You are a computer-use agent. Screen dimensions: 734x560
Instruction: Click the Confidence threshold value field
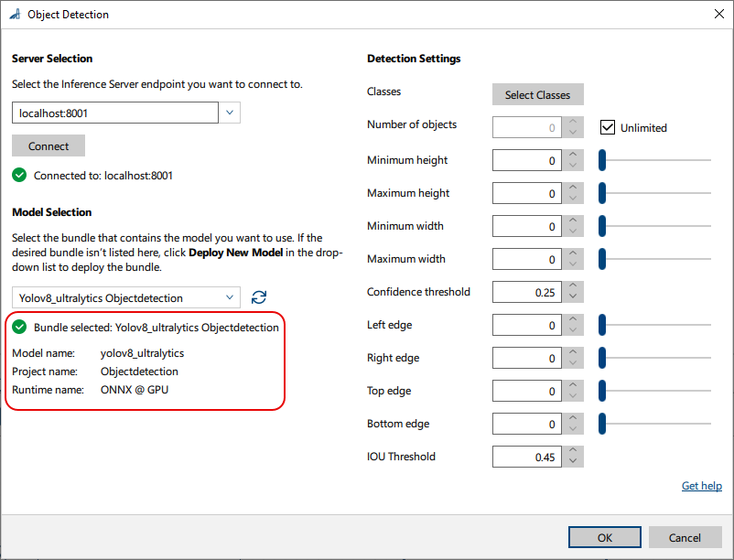tap(527, 292)
